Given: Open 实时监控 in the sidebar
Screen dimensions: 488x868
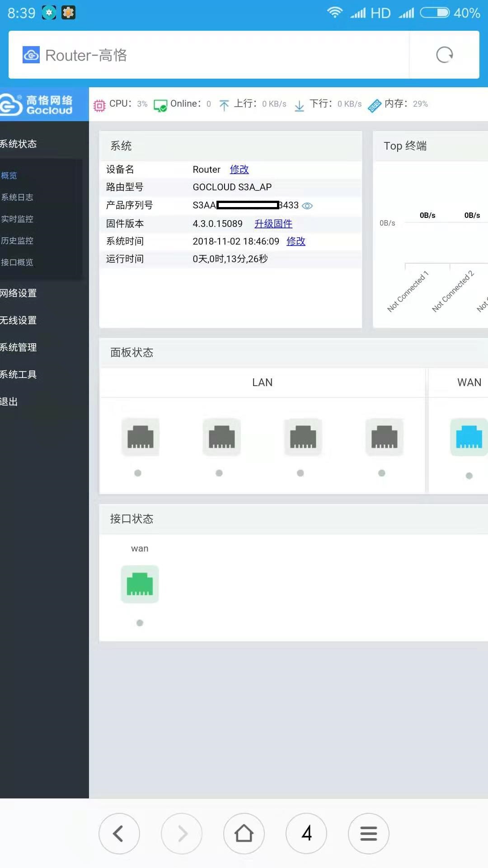Looking at the screenshot, I should [x=17, y=219].
